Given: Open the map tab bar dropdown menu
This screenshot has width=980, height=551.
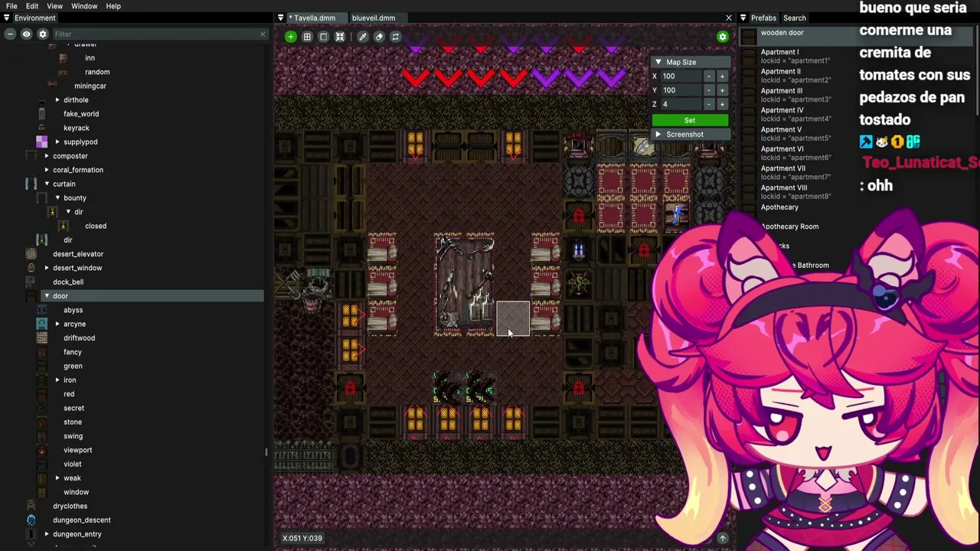Looking at the screenshot, I should point(280,18).
